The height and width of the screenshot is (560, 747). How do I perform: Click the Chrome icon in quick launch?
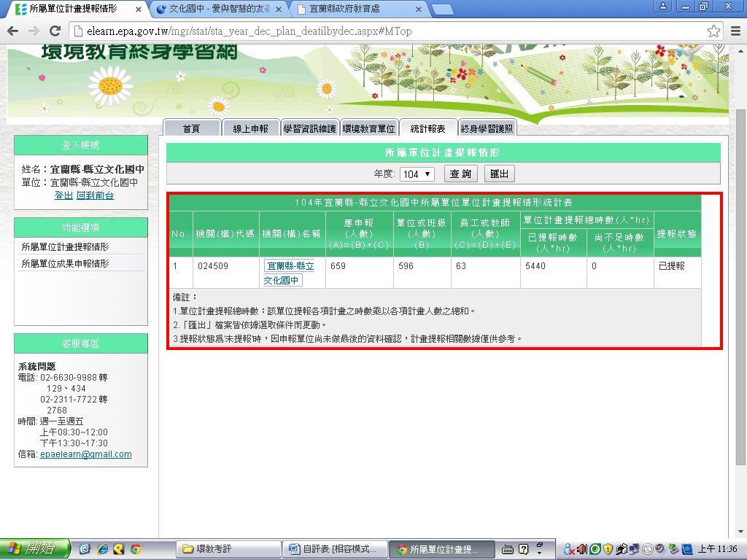click(136, 549)
